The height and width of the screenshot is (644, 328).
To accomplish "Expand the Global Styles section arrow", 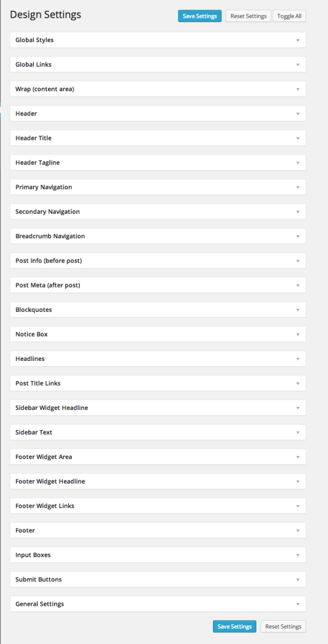I will click(298, 40).
